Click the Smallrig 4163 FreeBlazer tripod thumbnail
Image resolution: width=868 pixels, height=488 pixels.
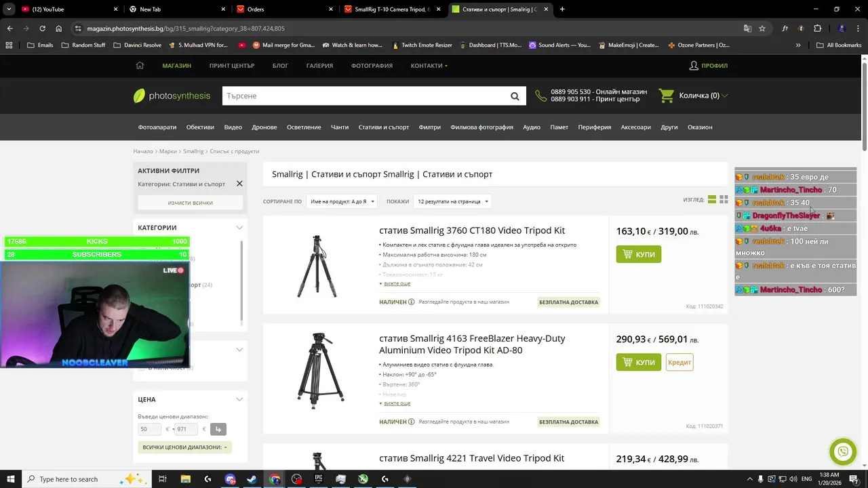(321, 371)
